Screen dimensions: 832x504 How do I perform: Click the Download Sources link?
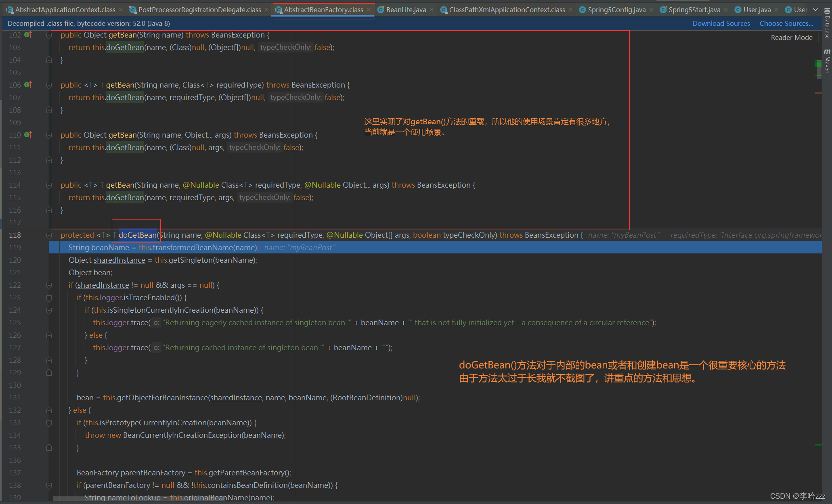721,23
